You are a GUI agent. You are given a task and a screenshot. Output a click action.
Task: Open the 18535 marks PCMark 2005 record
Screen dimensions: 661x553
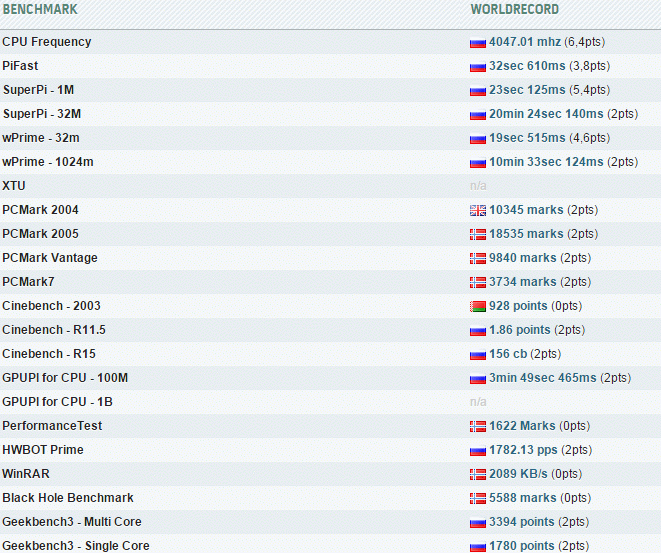[x=526, y=234]
